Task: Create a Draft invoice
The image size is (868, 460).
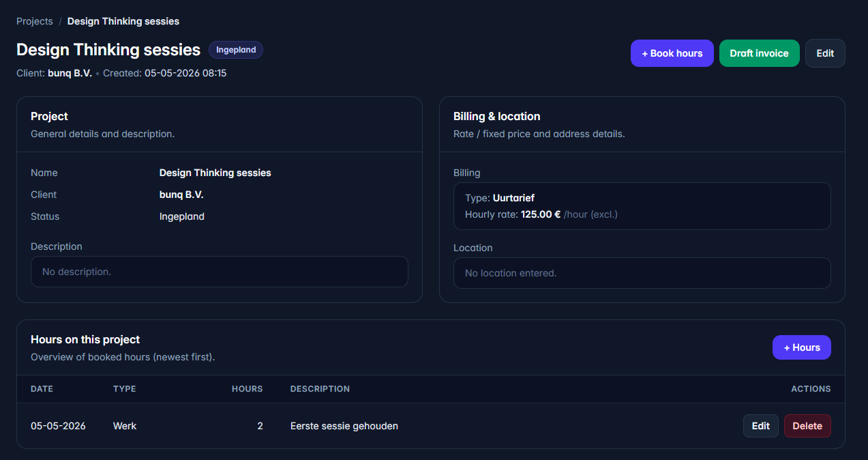Action: tap(760, 53)
